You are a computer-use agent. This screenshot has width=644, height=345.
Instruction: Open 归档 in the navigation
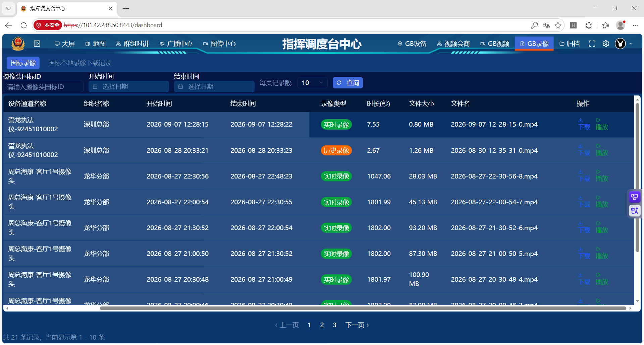(x=570, y=44)
